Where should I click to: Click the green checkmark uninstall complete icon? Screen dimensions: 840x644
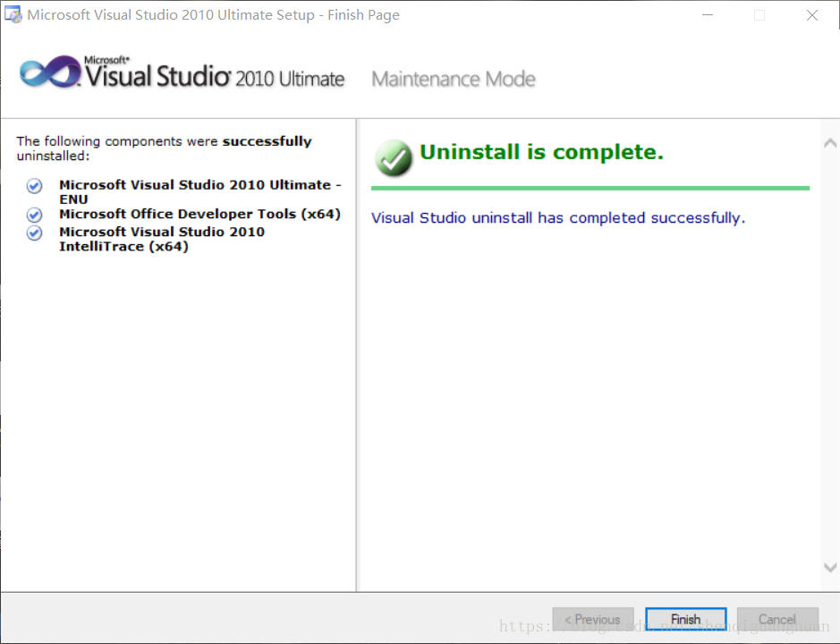(x=394, y=157)
